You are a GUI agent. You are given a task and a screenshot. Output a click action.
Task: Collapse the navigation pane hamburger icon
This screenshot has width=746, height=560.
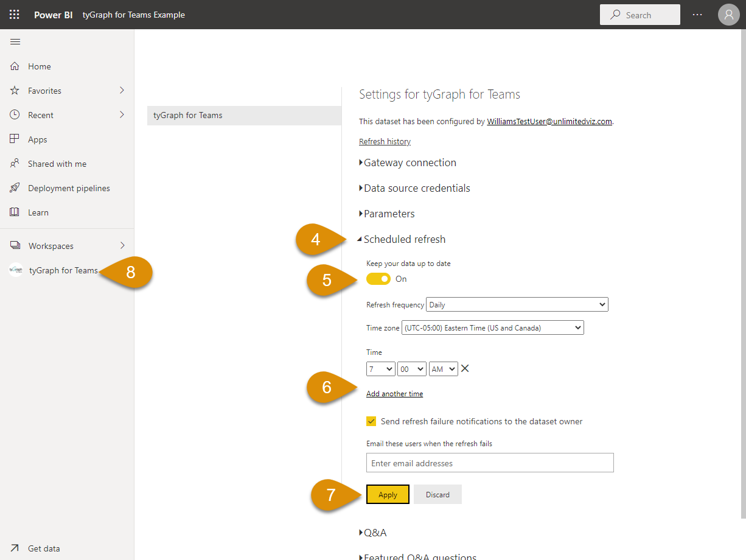(15, 42)
